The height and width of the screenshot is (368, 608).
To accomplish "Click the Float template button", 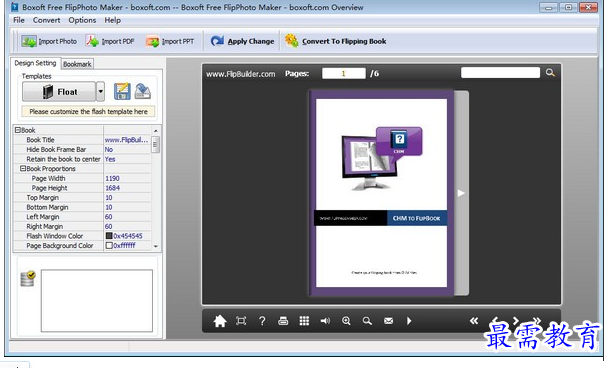I will tap(59, 92).
